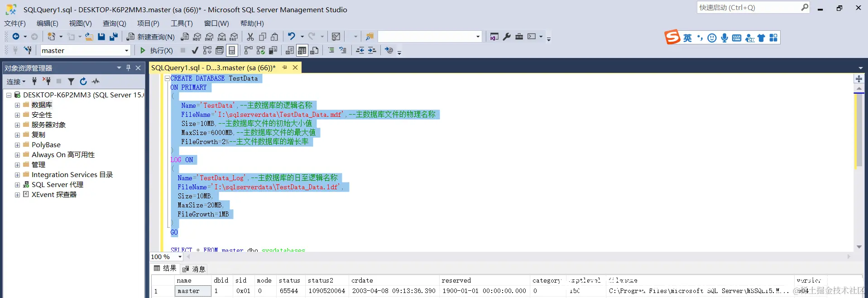This screenshot has width=868, height=298.
Task: Open the 100 % zoom dropdown
Action: [180, 257]
